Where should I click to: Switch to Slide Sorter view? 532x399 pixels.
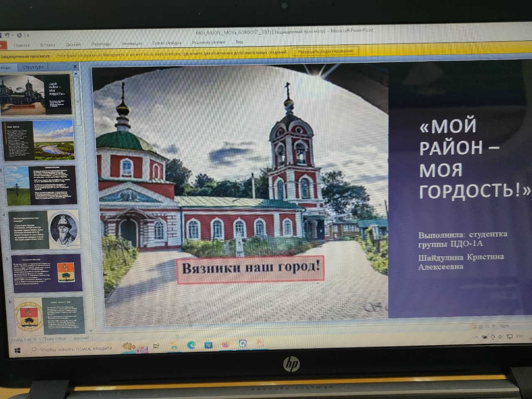[480, 327]
